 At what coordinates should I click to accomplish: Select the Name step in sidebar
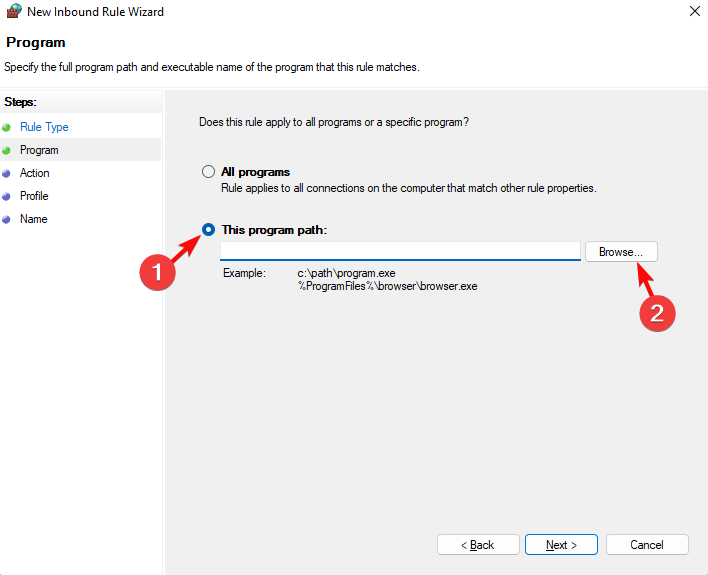tap(33, 219)
